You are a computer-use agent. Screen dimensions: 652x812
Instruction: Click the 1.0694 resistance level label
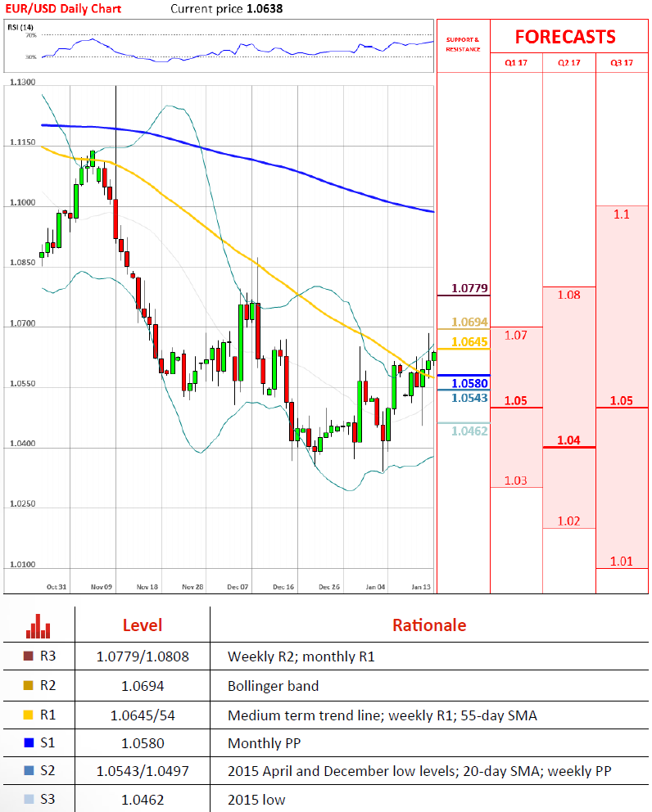point(469,323)
